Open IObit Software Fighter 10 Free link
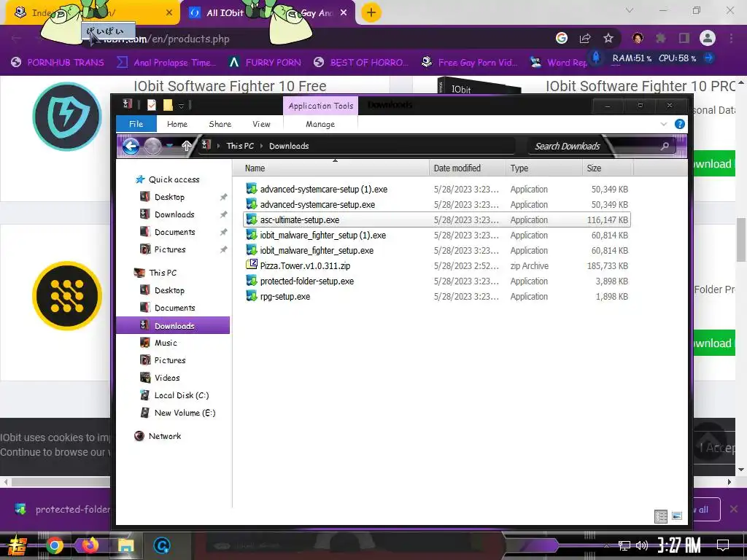Viewport: 747px width, 560px height. [x=230, y=86]
